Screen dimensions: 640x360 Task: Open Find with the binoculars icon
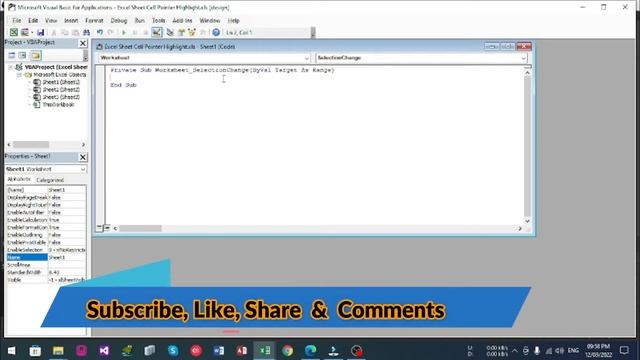pos(87,32)
